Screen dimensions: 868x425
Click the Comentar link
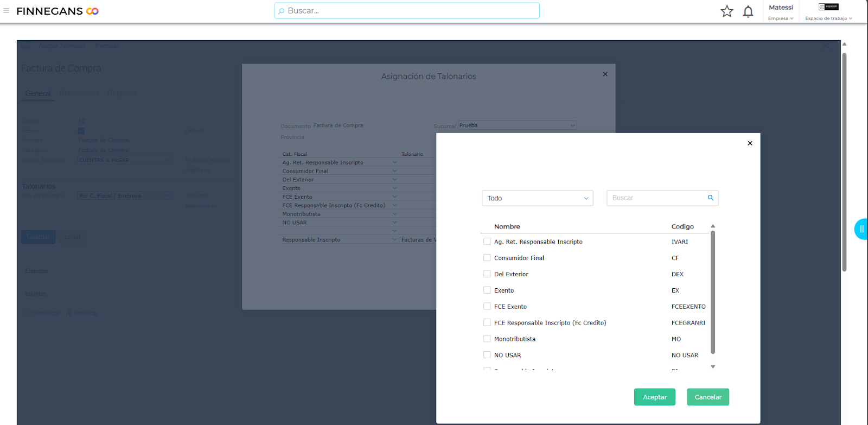[42, 313]
